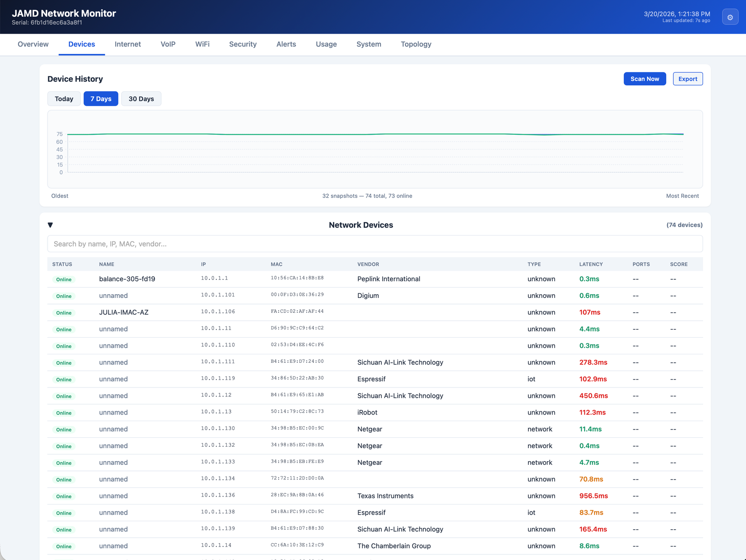This screenshot has height=560, width=746.
Task: Switch to the Topology tab
Action: click(x=415, y=44)
